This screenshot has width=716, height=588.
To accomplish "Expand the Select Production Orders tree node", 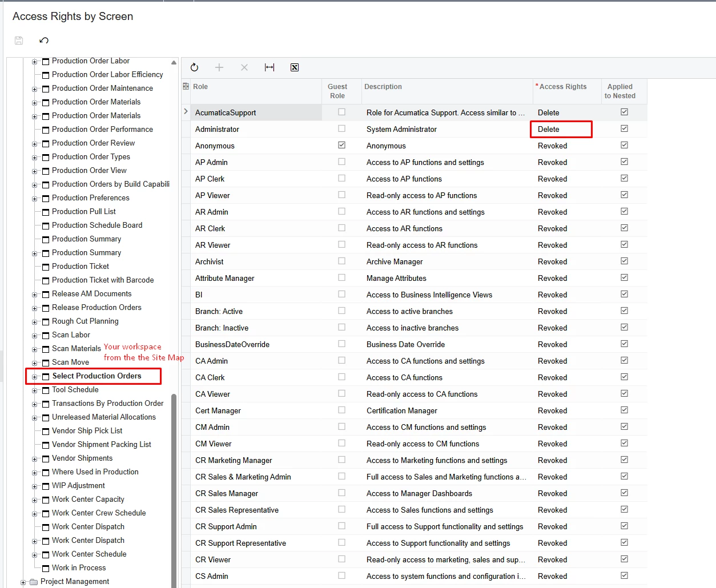I will (34, 377).
